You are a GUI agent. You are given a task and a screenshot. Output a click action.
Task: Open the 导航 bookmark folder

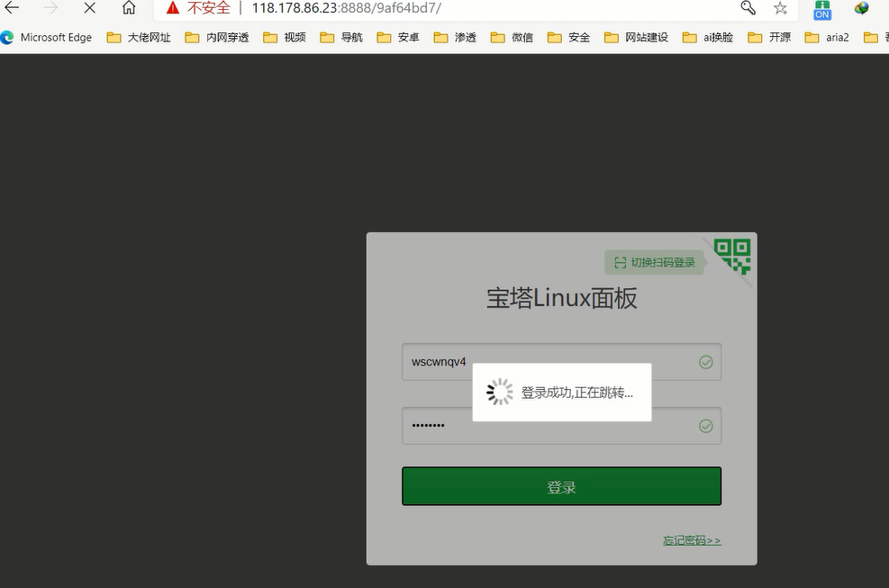(341, 38)
